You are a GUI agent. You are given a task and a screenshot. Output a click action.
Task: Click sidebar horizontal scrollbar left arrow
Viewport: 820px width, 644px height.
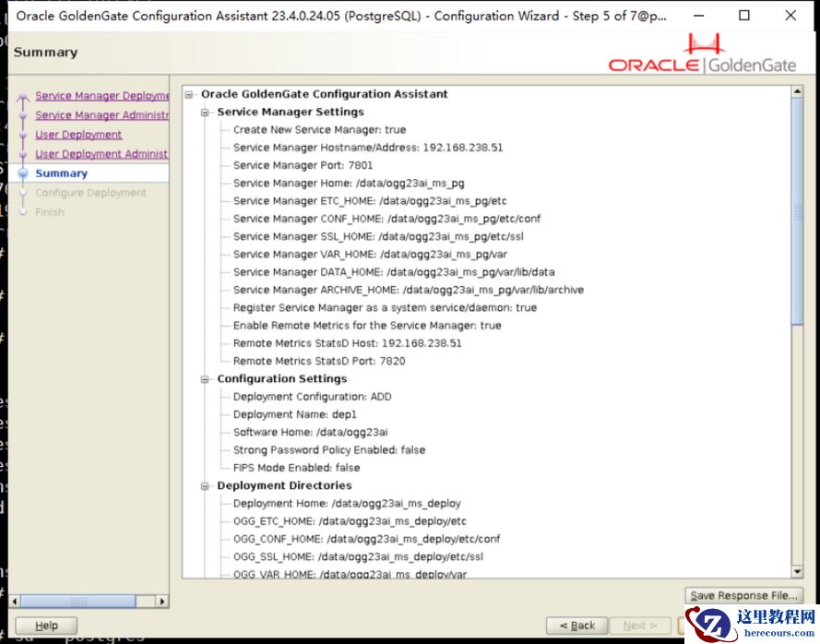(15, 602)
